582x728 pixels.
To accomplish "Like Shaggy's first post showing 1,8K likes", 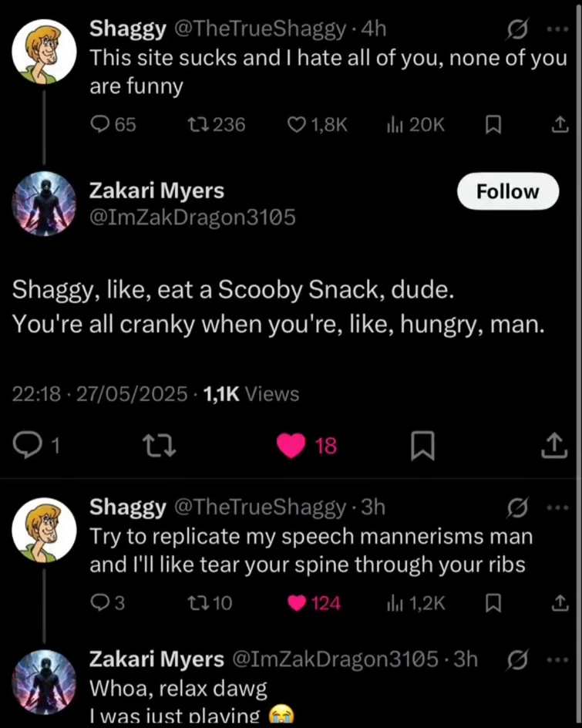I will [x=297, y=124].
